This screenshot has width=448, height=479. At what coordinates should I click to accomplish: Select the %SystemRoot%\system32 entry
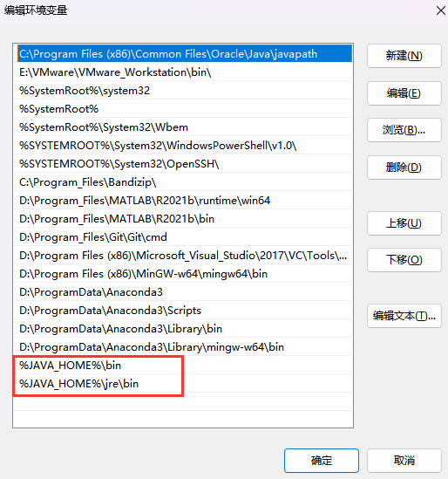point(183,91)
